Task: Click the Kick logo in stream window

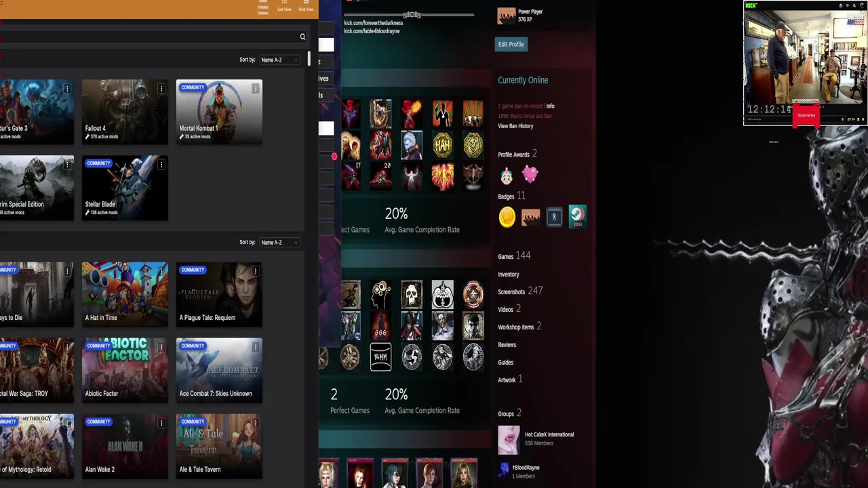Action: click(x=751, y=5)
